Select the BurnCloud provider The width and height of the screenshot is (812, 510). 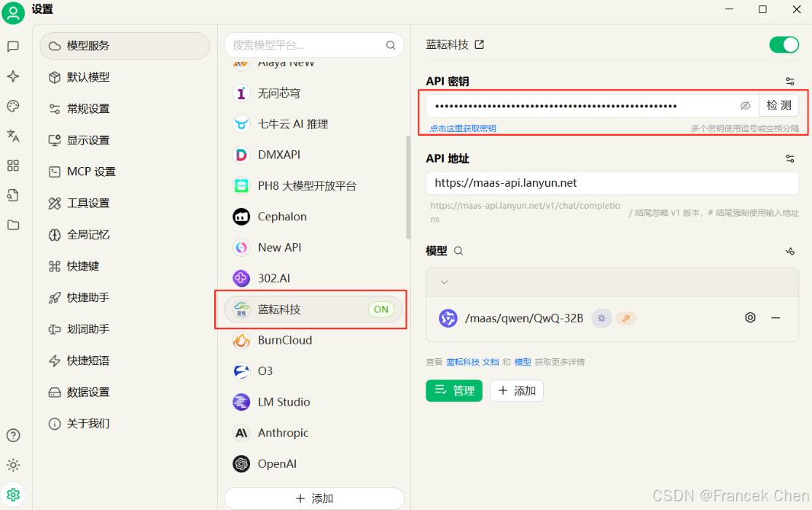(x=314, y=341)
